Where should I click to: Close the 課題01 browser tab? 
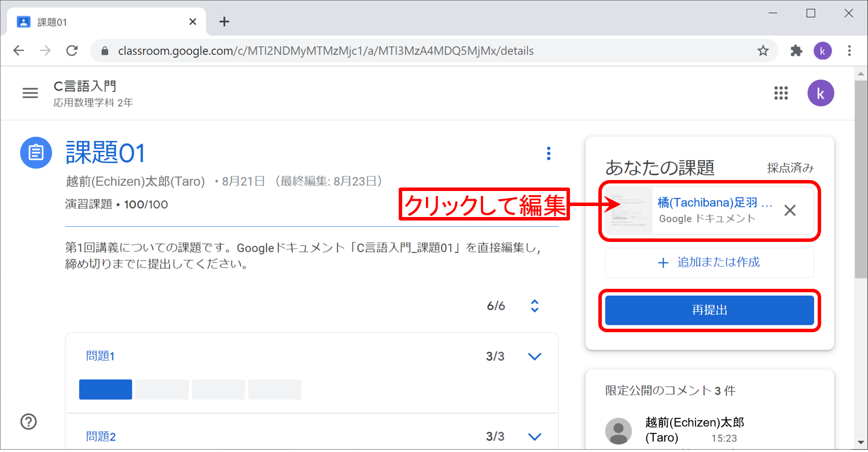click(193, 22)
